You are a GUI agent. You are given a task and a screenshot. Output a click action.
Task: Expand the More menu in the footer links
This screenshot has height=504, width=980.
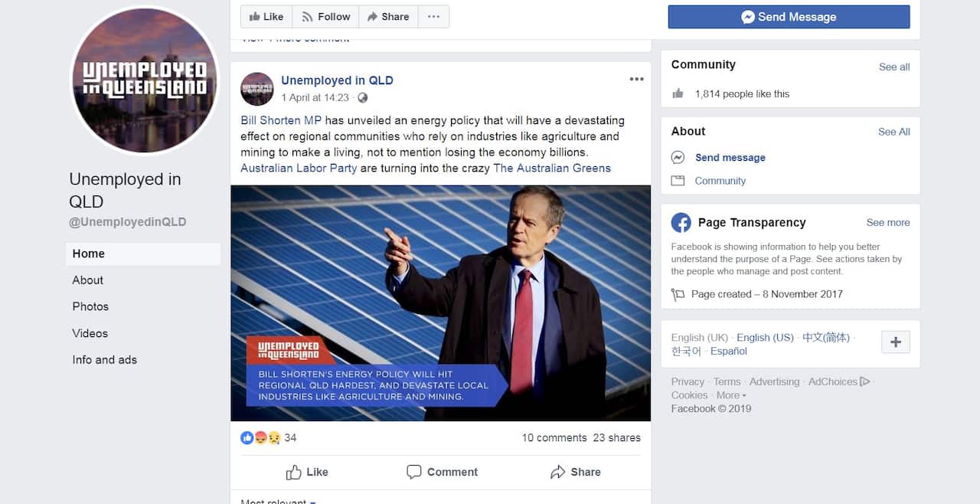point(730,394)
